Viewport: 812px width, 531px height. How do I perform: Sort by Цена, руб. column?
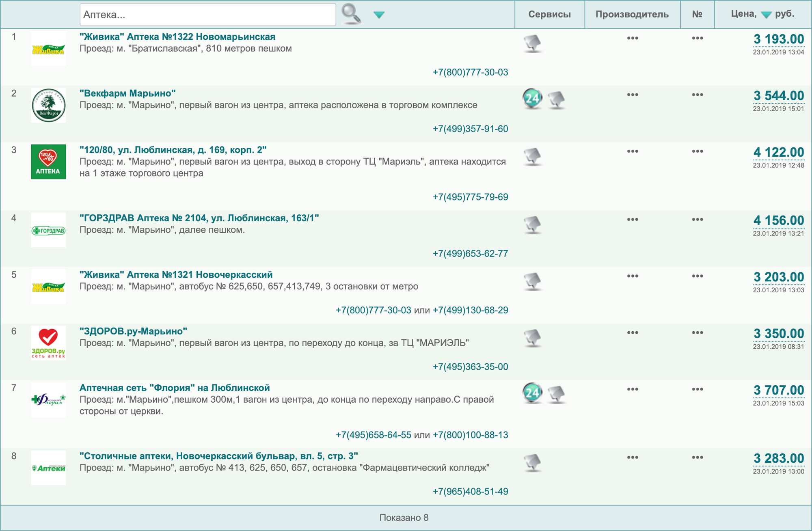click(x=763, y=14)
